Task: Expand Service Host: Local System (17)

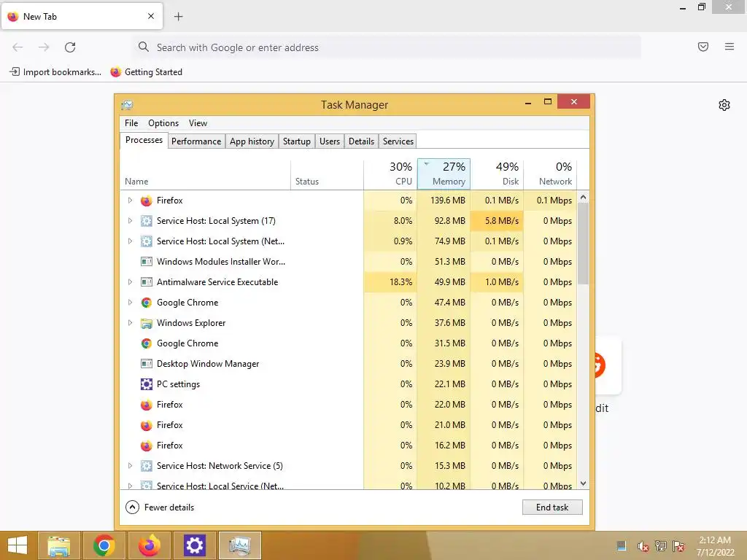Action: (130, 221)
